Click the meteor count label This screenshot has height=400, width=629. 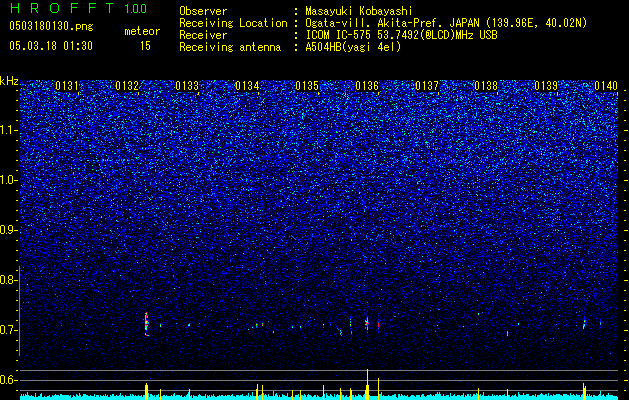point(142,31)
